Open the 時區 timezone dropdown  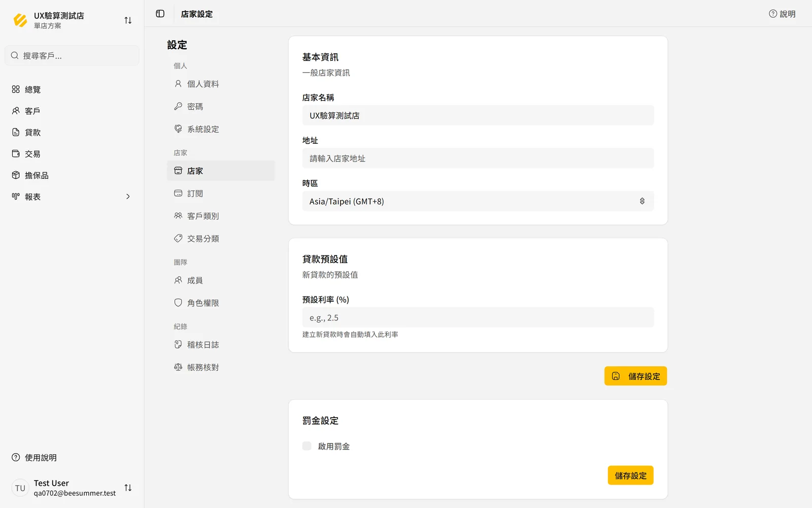478,201
